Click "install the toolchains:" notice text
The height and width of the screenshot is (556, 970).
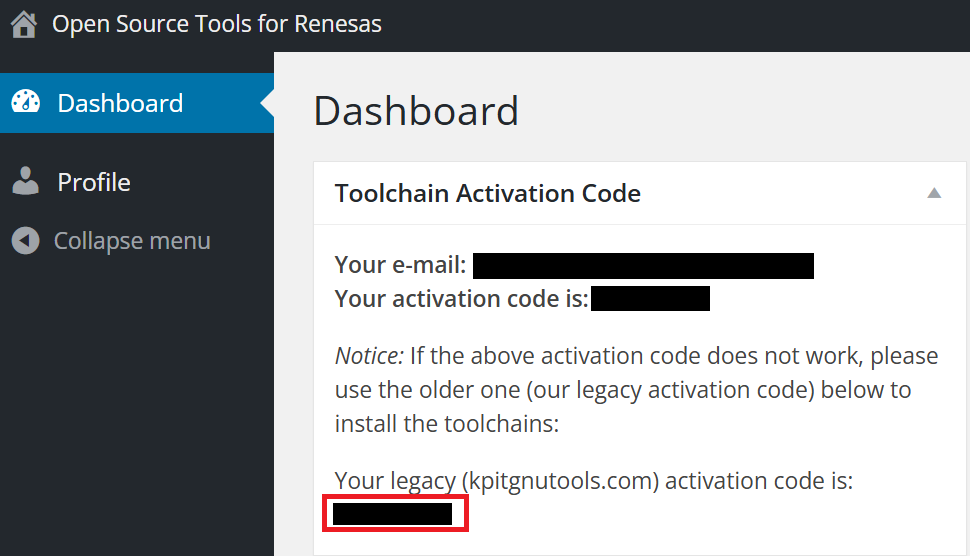[446, 423]
